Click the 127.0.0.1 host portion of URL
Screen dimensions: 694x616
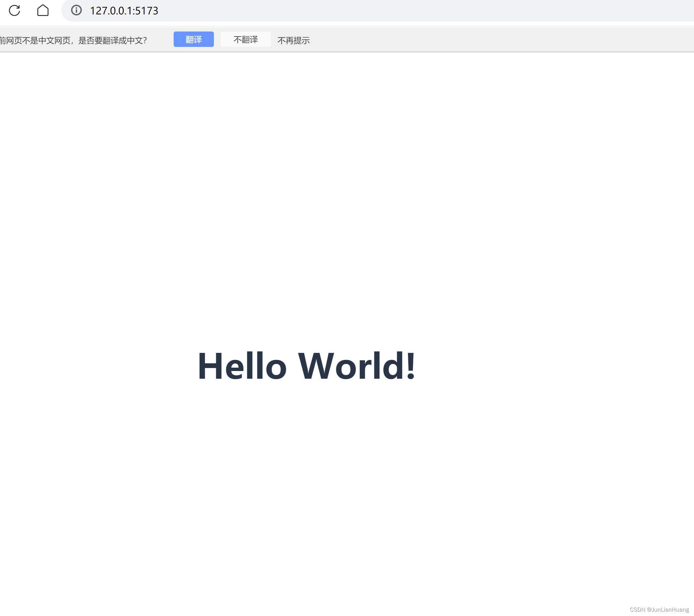[x=111, y=11]
